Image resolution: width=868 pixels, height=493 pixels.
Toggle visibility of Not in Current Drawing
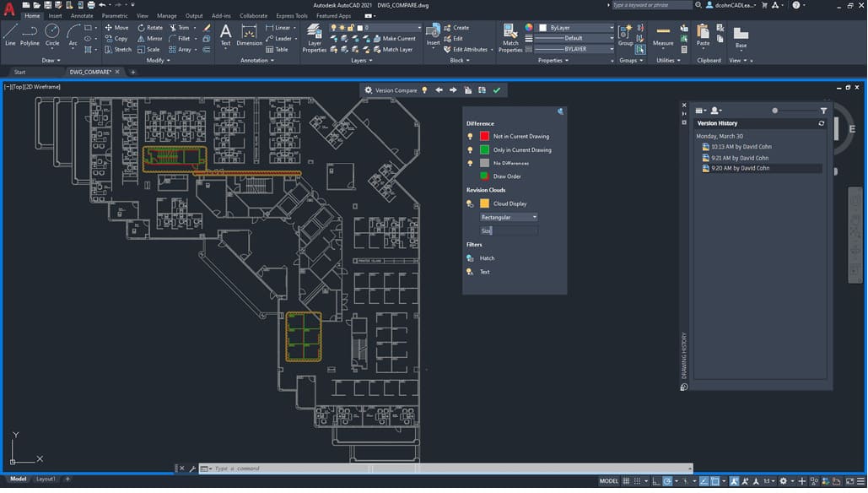tap(471, 135)
